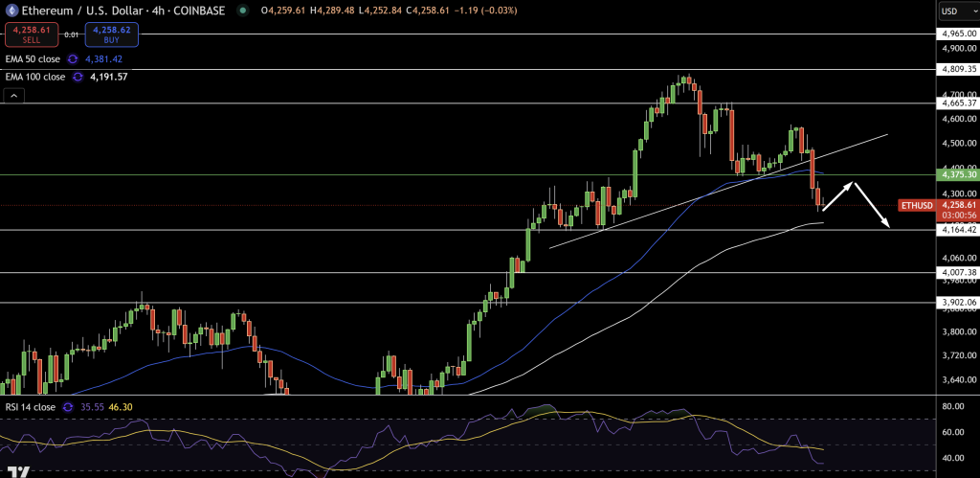
Task: Click the green 4,375.30 price label
Action: point(958,175)
